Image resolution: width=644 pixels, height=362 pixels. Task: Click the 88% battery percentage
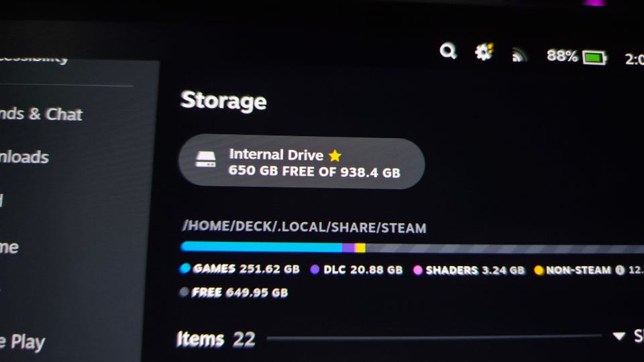coord(562,56)
